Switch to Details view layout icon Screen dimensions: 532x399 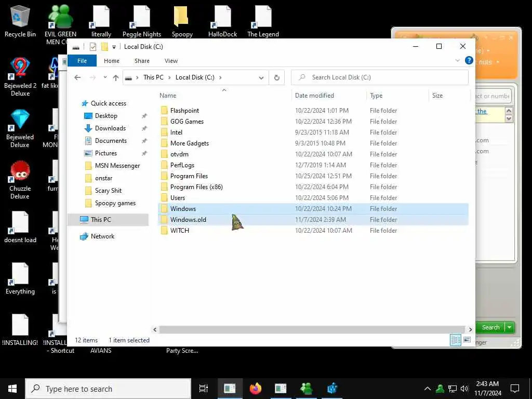455,340
